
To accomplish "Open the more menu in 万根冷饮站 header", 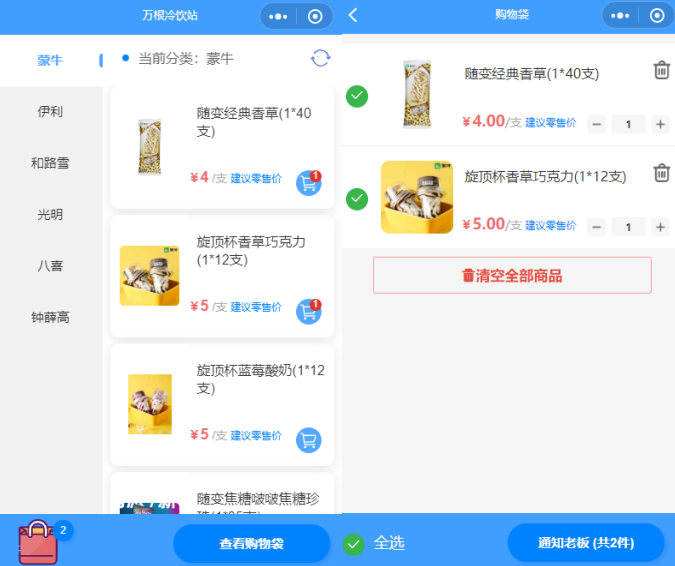I will click(x=278, y=17).
